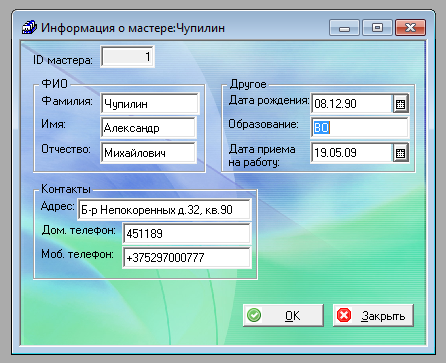Click the application icon in title bar
Image resolution: width=446 pixels, height=363 pixels.
[29, 27]
